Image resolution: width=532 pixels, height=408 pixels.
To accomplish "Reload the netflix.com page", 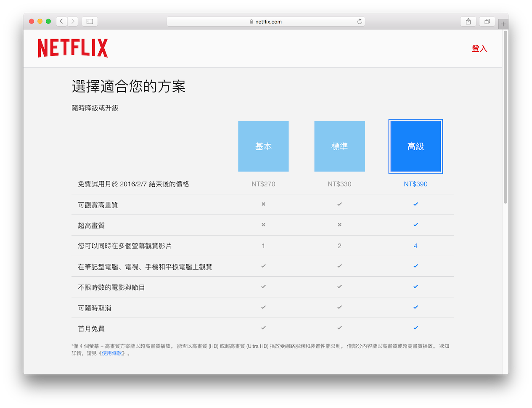I will pyautogui.click(x=360, y=21).
